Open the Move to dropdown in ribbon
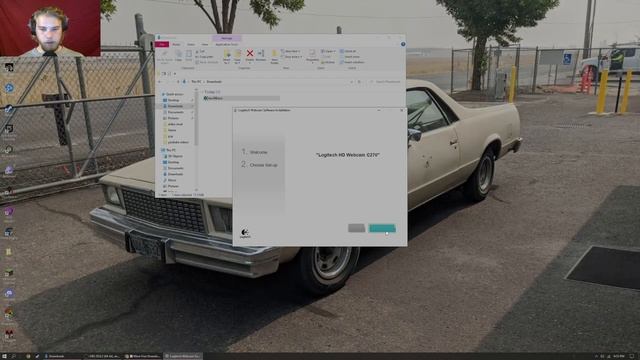This screenshot has height=360, width=640. [x=227, y=56]
